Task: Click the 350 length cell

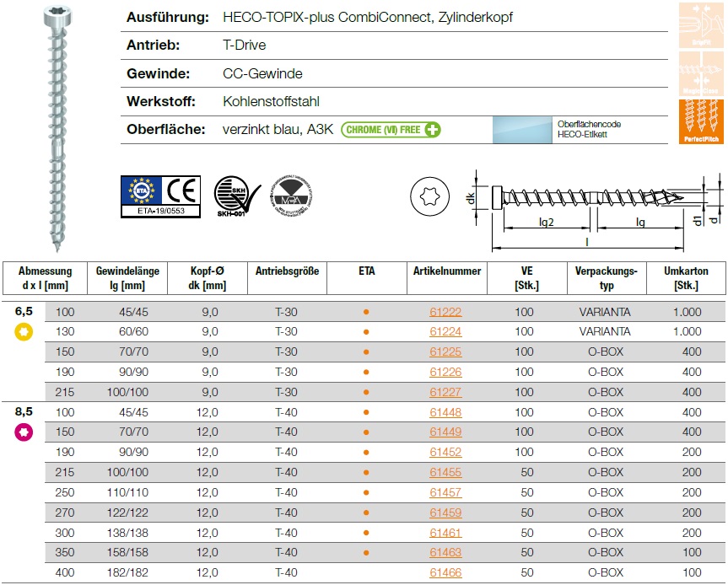Action: [x=65, y=552]
